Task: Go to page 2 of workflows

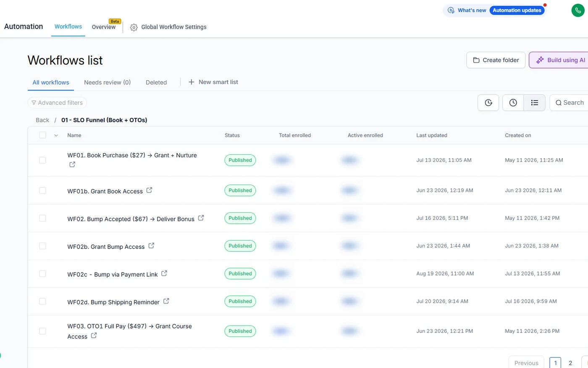Action: (570, 363)
